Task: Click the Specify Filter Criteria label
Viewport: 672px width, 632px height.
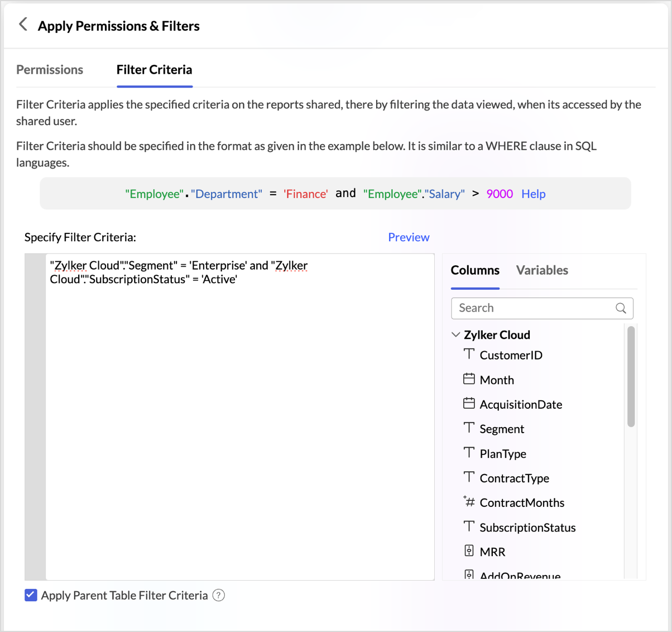Action: pos(80,237)
